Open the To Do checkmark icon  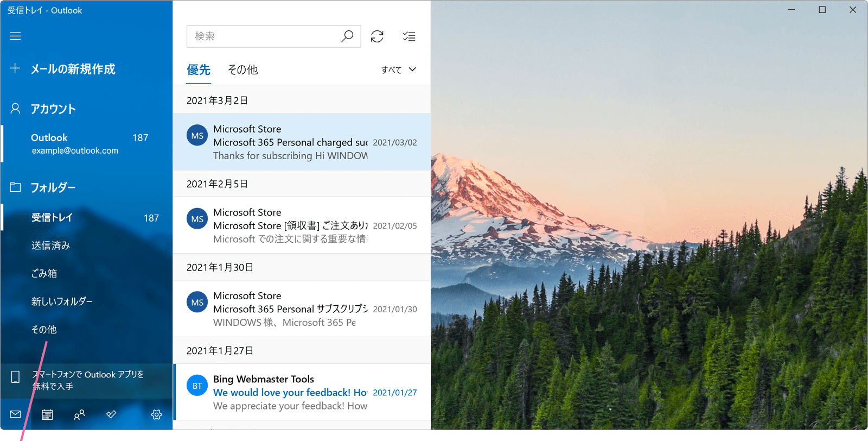[x=111, y=414]
